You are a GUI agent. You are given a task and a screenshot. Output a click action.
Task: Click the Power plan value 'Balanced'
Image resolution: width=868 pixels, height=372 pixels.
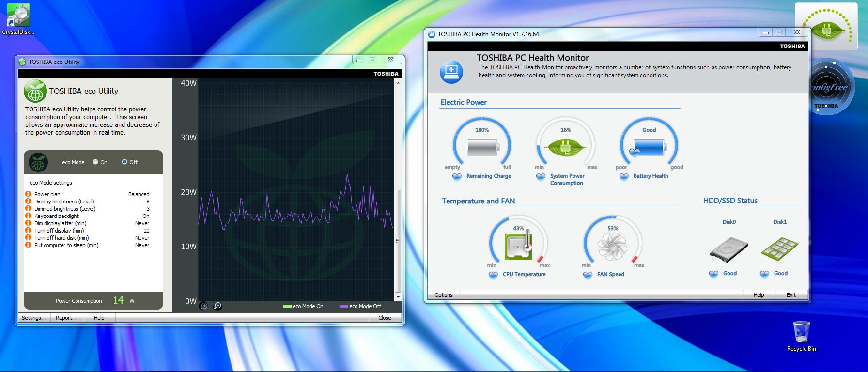tap(139, 194)
